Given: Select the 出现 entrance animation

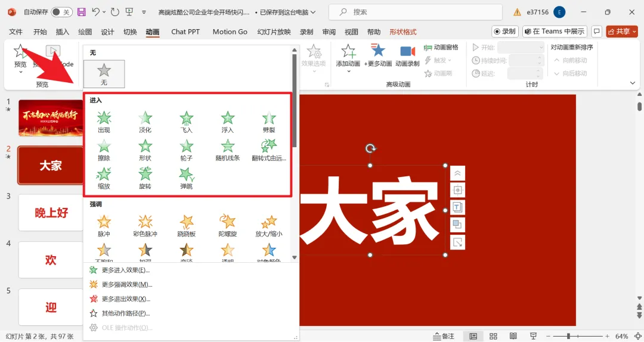Looking at the screenshot, I should (104, 122).
